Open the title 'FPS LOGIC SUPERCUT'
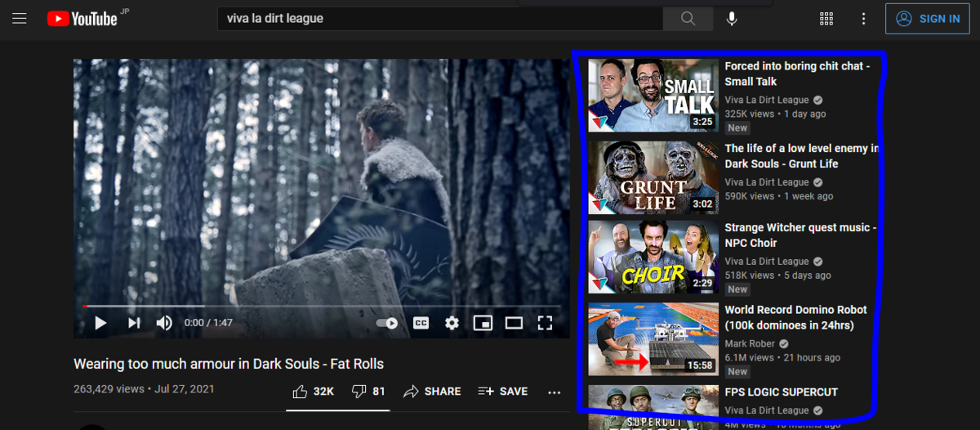The width and height of the screenshot is (980, 430). 782,392
